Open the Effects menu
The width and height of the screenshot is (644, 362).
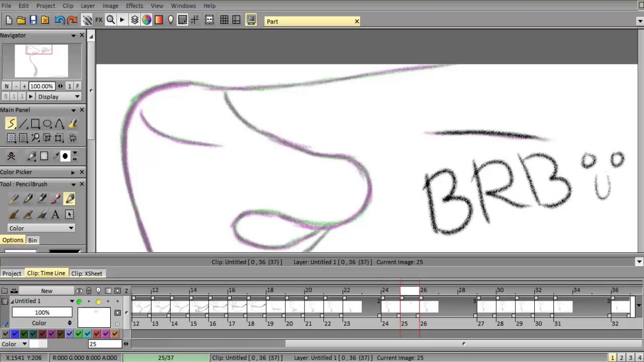click(134, 6)
